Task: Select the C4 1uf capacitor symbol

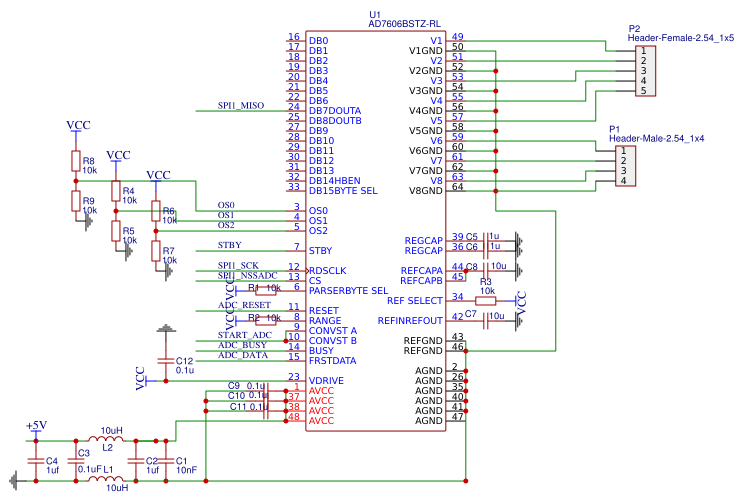Action: pyautogui.click(x=36, y=461)
